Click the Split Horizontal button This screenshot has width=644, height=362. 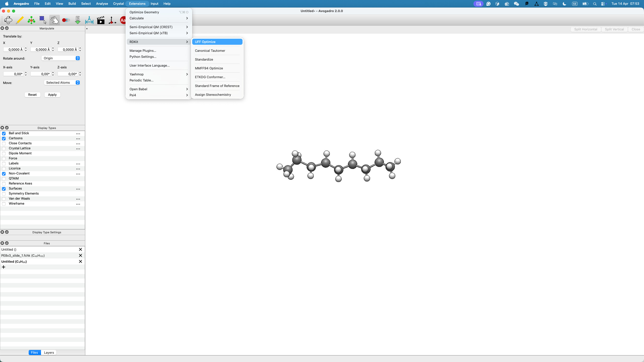tap(585, 29)
